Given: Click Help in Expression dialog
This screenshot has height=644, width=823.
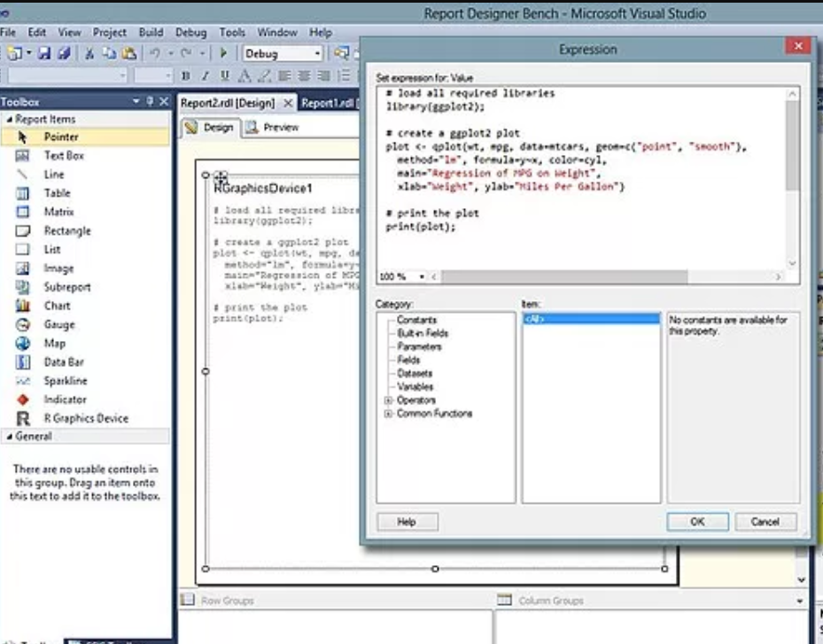Looking at the screenshot, I should click(407, 522).
